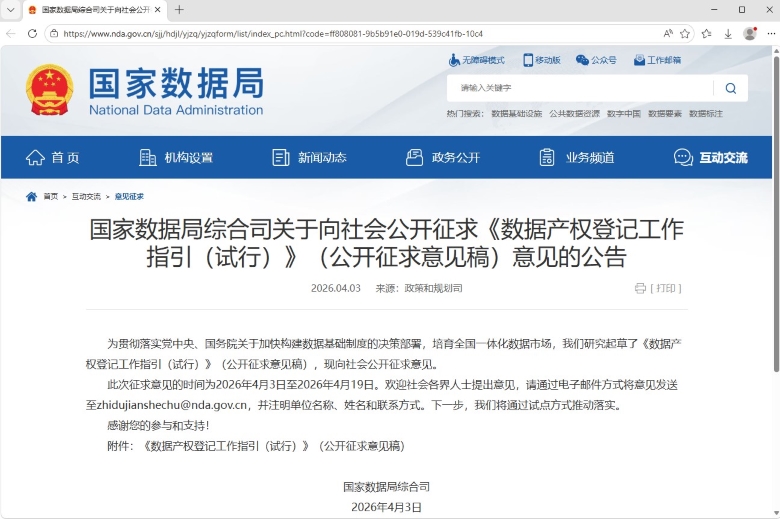Screen dimensions: 780x519
Task: Search hot keyword 数据标注
Action: pyautogui.click(x=705, y=113)
